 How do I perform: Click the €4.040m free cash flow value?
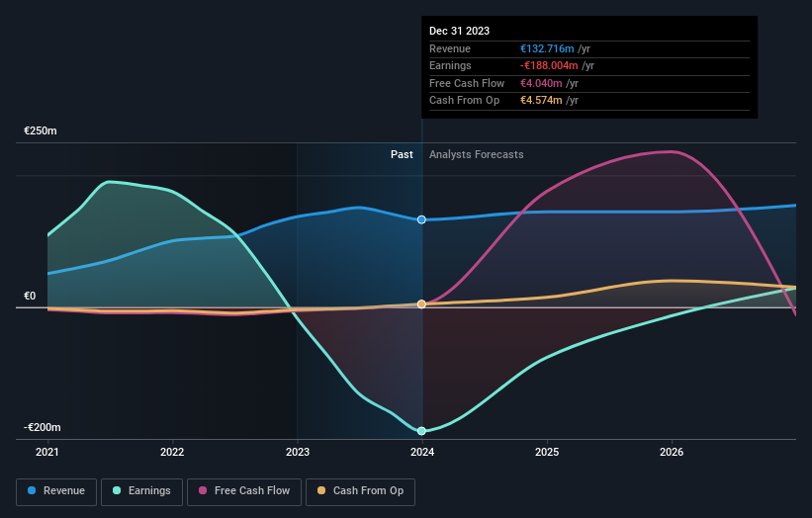pyautogui.click(x=541, y=83)
